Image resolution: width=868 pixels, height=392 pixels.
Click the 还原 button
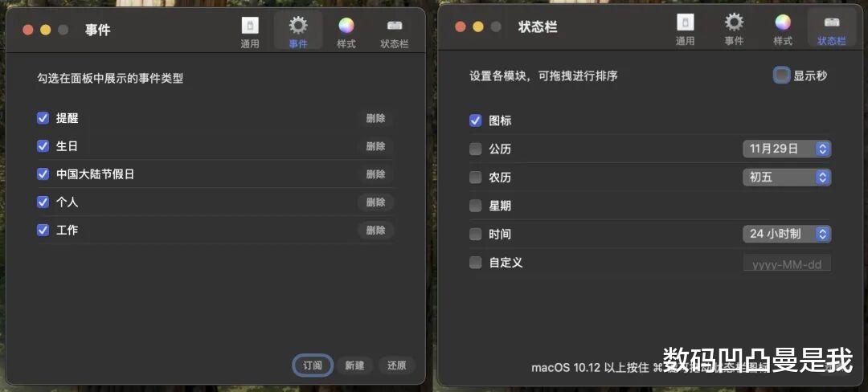point(397,365)
